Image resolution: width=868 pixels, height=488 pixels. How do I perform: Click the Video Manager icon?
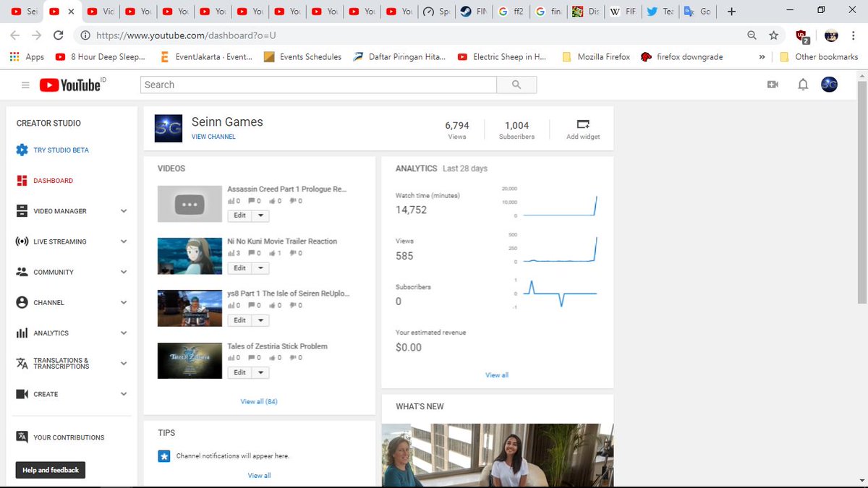coord(22,211)
